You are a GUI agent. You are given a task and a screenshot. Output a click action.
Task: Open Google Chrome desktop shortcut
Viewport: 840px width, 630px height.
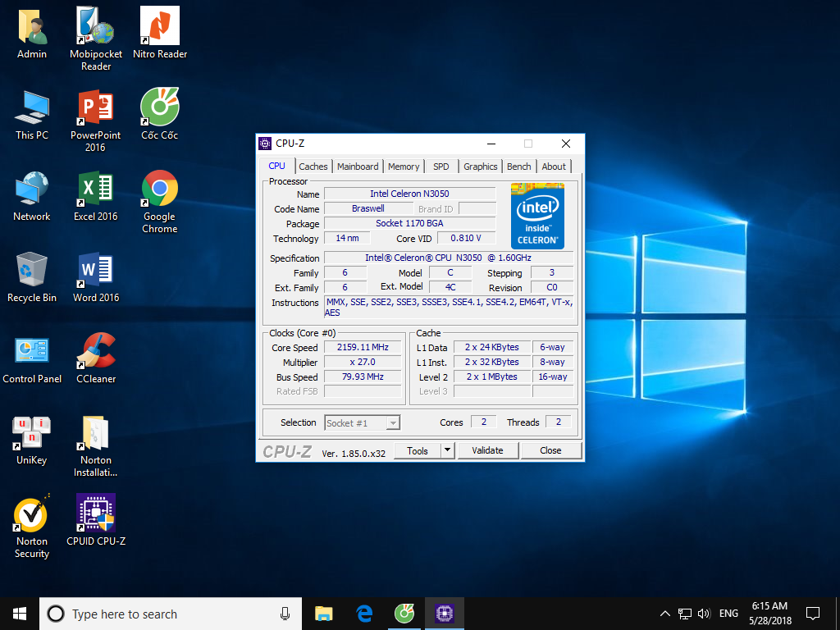point(160,202)
